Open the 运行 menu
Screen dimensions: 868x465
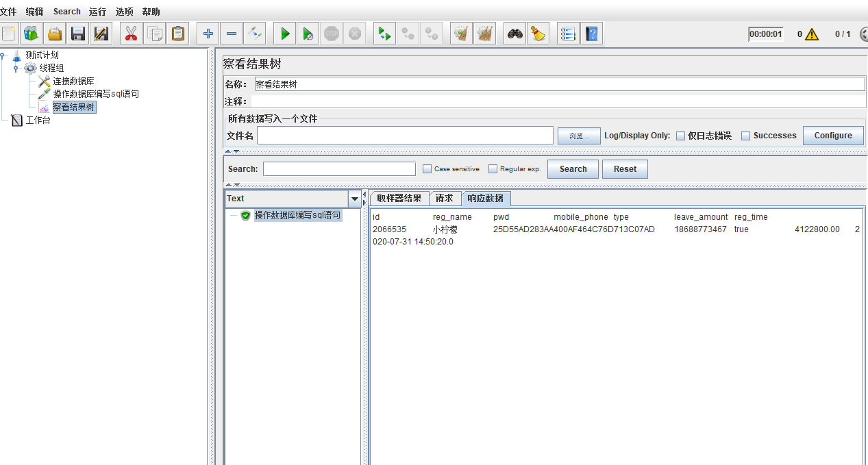pos(97,12)
